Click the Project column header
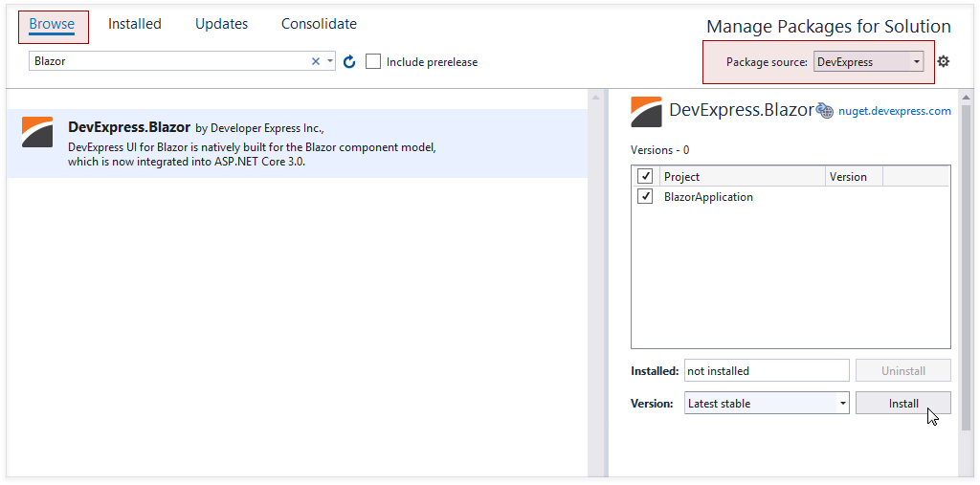 743,177
